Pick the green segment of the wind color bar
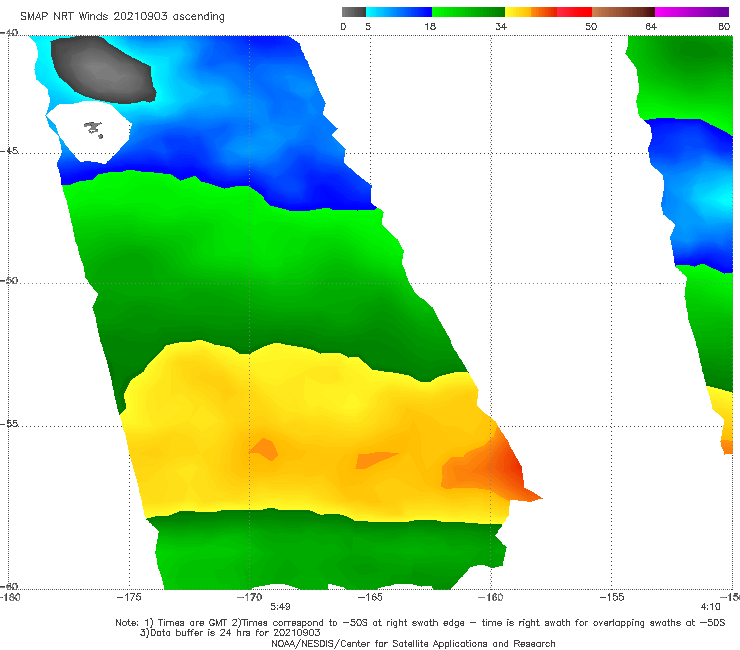Image resolution: width=740 pixels, height=650 pixels. pos(468,12)
